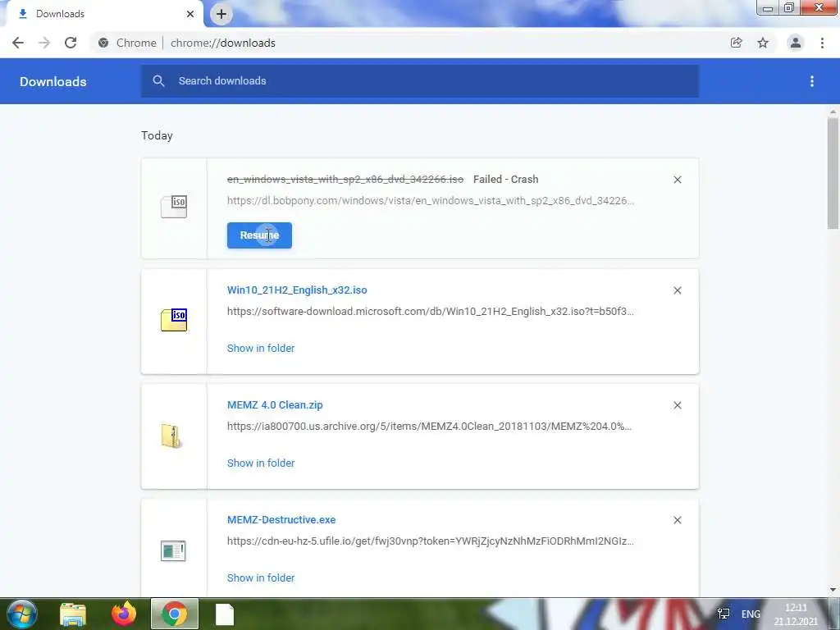
Task: Close the Downloads tab
Action: (x=190, y=14)
